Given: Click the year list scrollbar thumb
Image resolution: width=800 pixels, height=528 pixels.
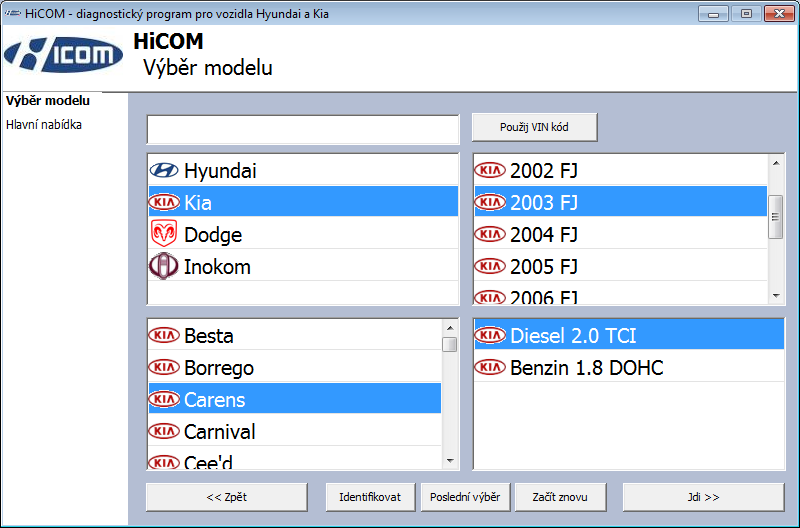Looking at the screenshot, I should click(776, 217).
